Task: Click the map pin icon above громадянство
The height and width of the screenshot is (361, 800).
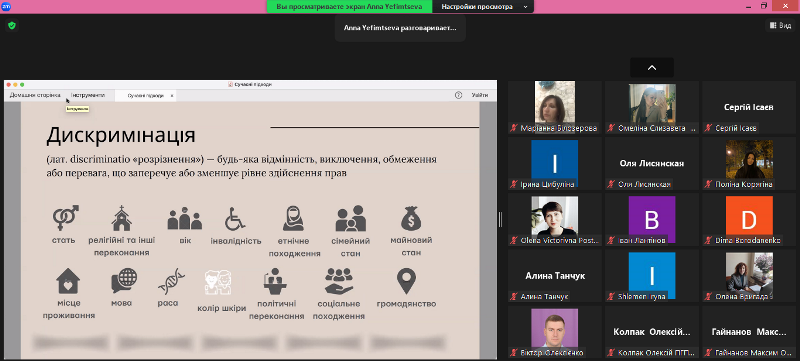Action: [x=406, y=281]
